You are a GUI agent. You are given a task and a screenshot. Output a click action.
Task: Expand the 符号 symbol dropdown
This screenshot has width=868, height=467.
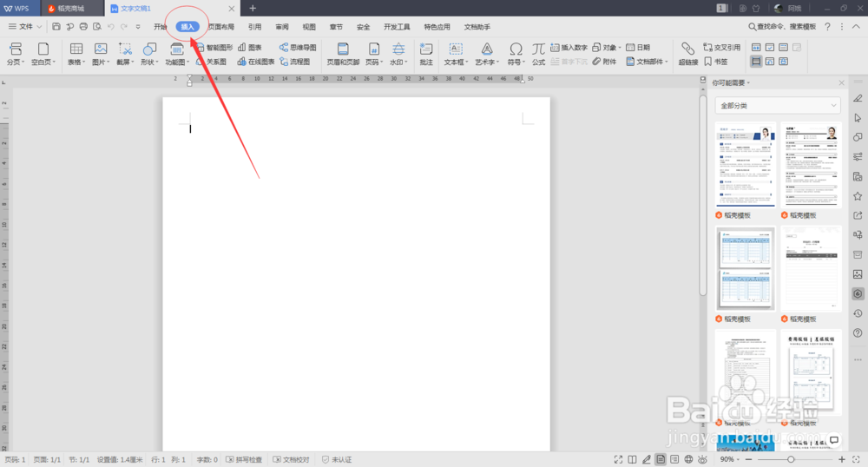point(523,62)
